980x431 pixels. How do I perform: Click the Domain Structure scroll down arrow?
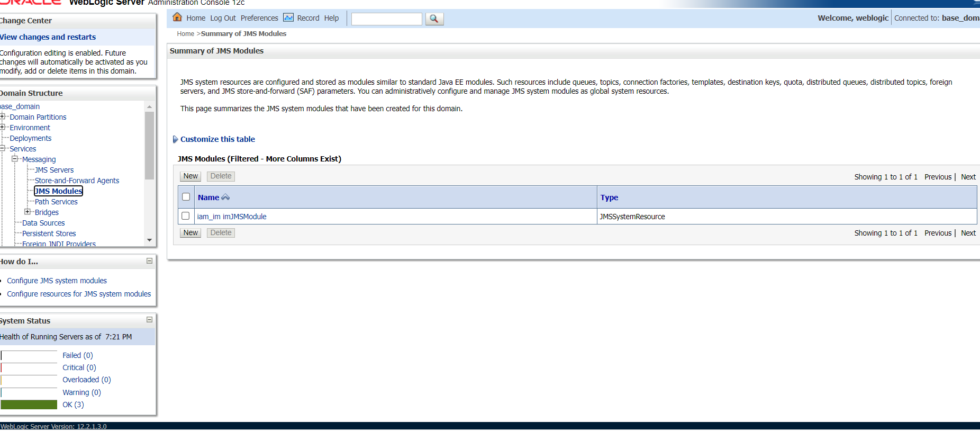[149, 240]
